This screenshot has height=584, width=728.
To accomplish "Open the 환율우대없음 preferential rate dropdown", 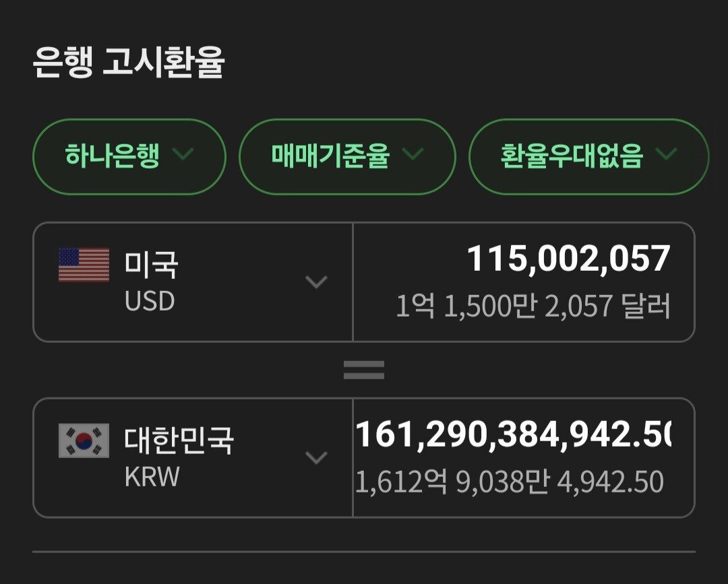I will click(588, 157).
